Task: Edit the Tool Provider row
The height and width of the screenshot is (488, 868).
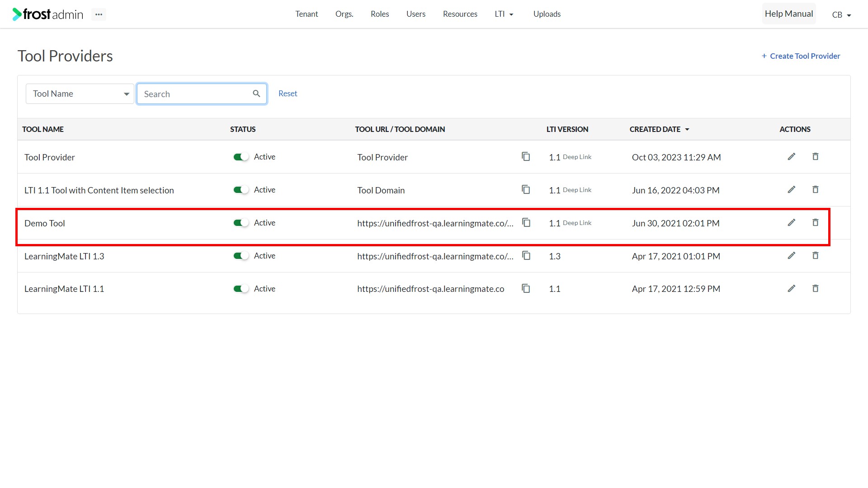Action: [792, 156]
